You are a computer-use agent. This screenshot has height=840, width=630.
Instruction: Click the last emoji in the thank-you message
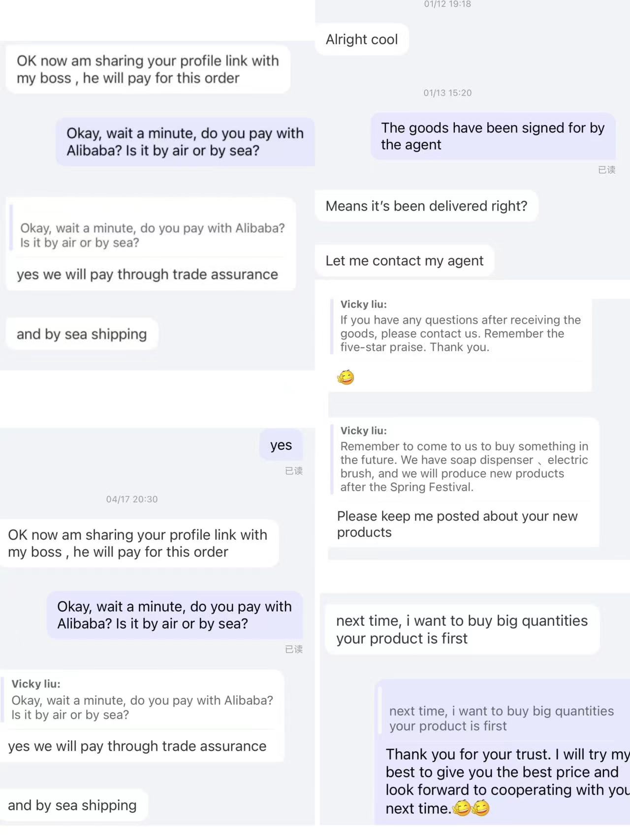click(x=481, y=808)
